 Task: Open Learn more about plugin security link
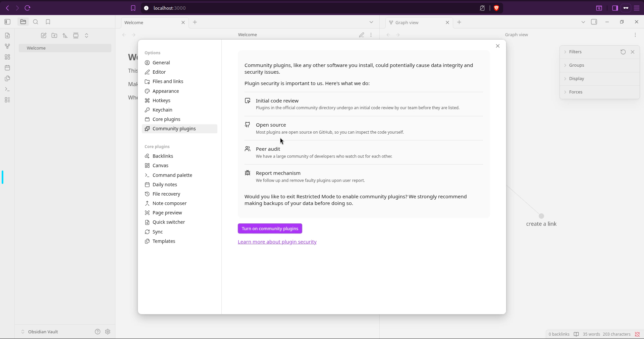(277, 242)
